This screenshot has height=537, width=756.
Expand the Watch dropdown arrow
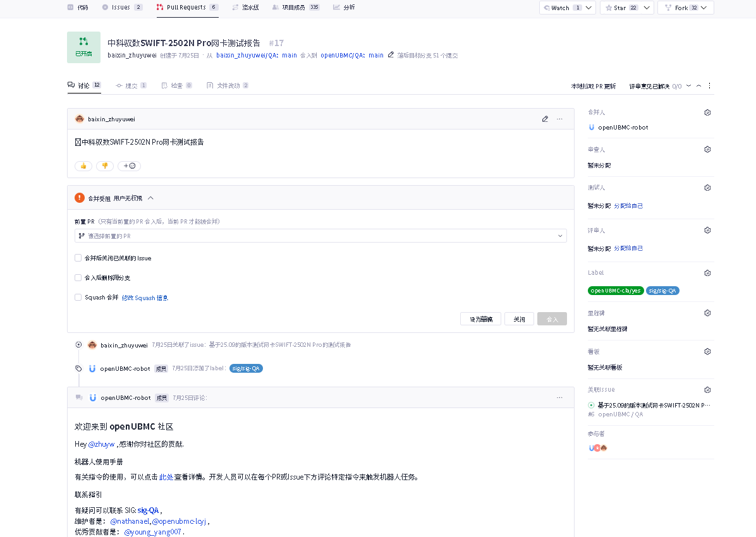[588, 8]
